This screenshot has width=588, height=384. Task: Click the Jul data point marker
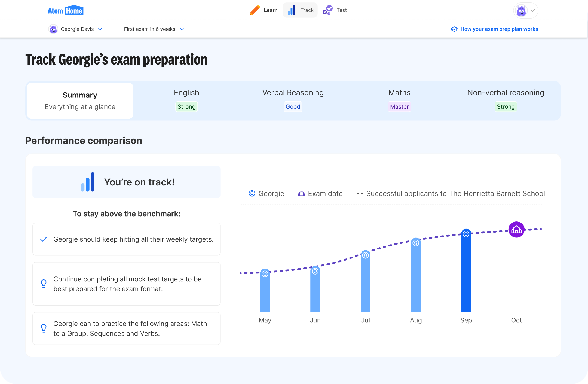click(366, 255)
